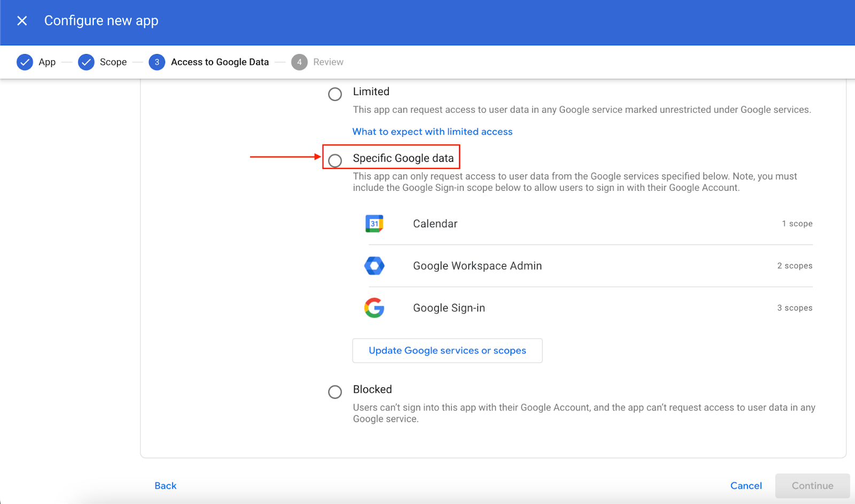Jump to the Review step label
The image size is (855, 504).
point(328,62)
